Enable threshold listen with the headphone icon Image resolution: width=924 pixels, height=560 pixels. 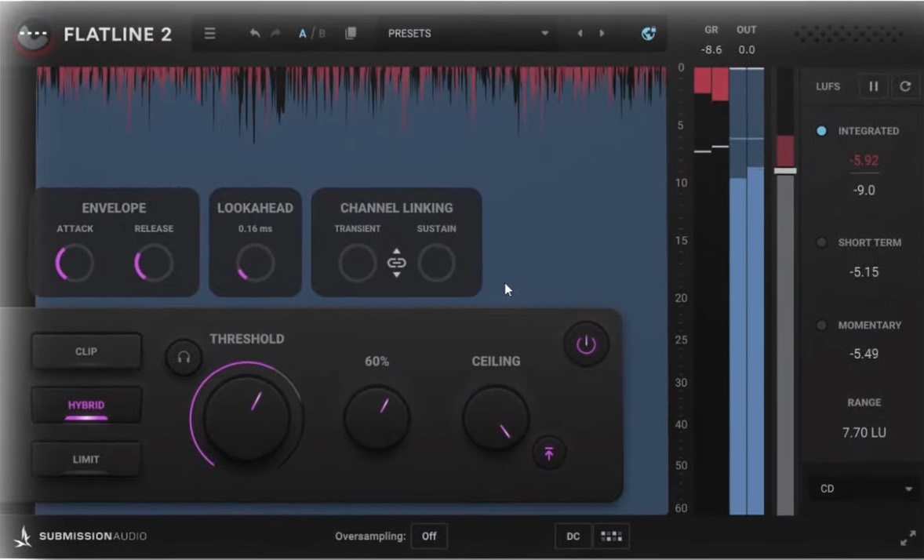(x=183, y=358)
